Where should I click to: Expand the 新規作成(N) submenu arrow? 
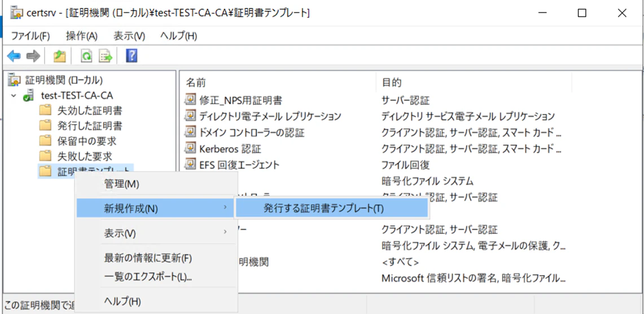coord(225,207)
